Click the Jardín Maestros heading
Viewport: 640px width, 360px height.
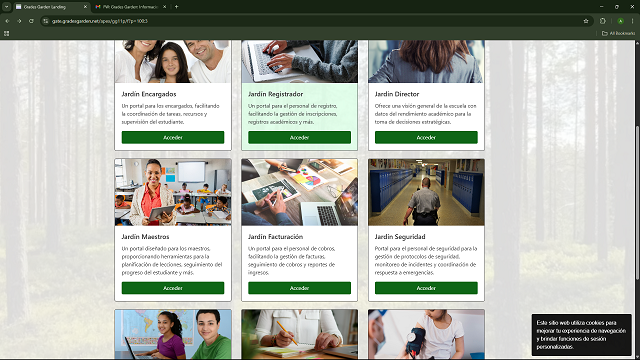145,237
